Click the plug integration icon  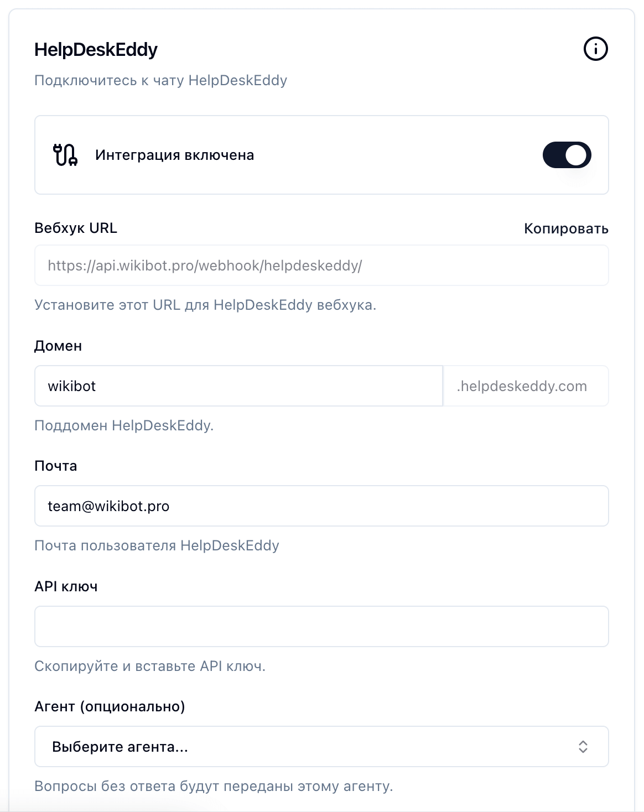[65, 155]
